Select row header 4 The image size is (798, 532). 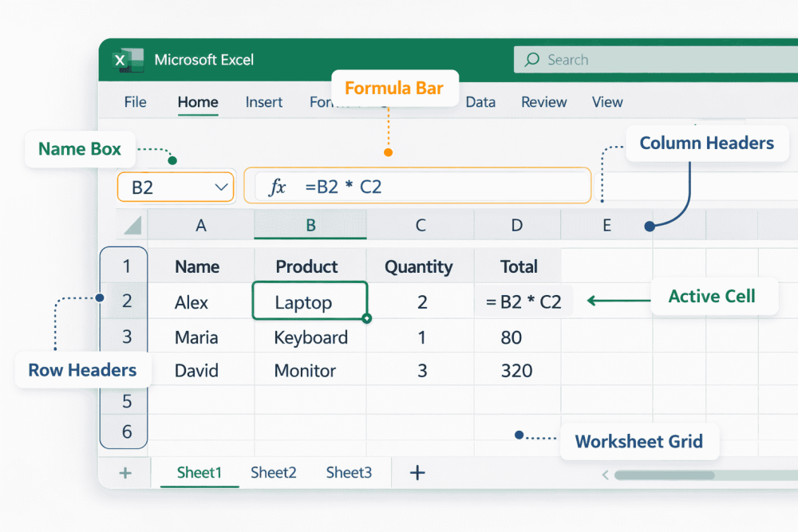click(124, 370)
